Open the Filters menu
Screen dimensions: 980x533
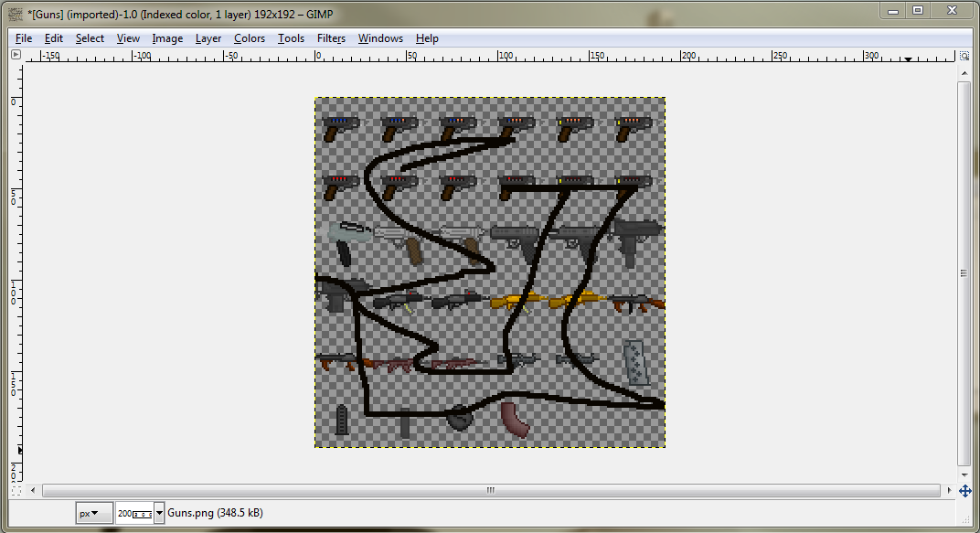(331, 38)
